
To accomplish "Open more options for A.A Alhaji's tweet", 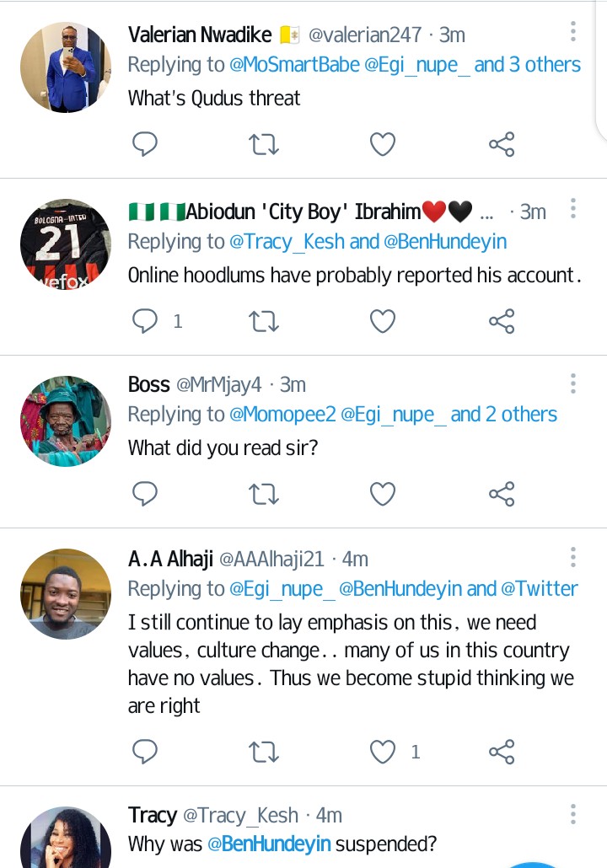I will point(572,557).
